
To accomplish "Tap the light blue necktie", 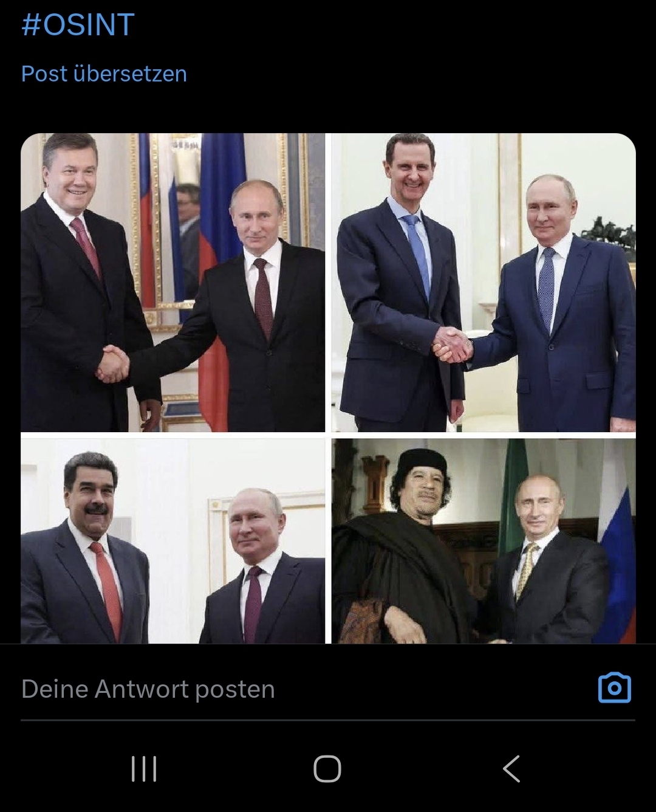I will tap(419, 255).
